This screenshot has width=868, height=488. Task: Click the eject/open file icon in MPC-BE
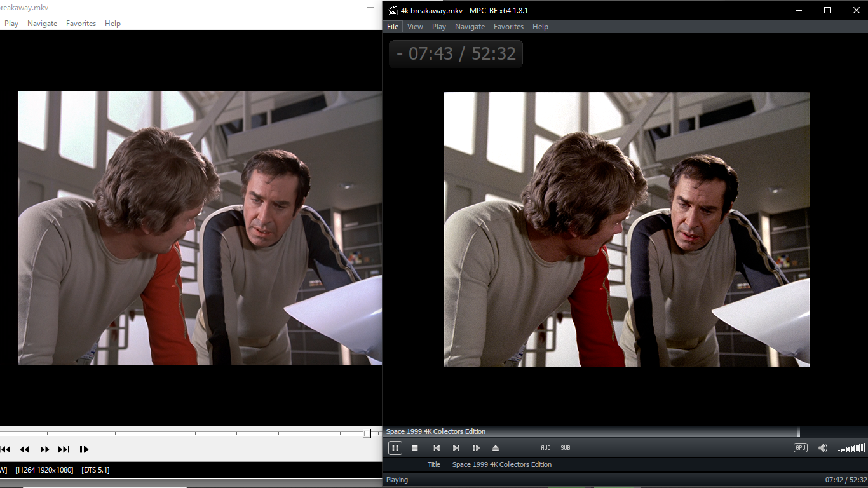(x=496, y=448)
